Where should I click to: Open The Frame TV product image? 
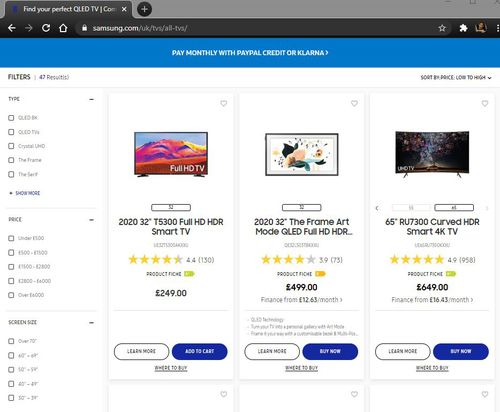(302, 154)
